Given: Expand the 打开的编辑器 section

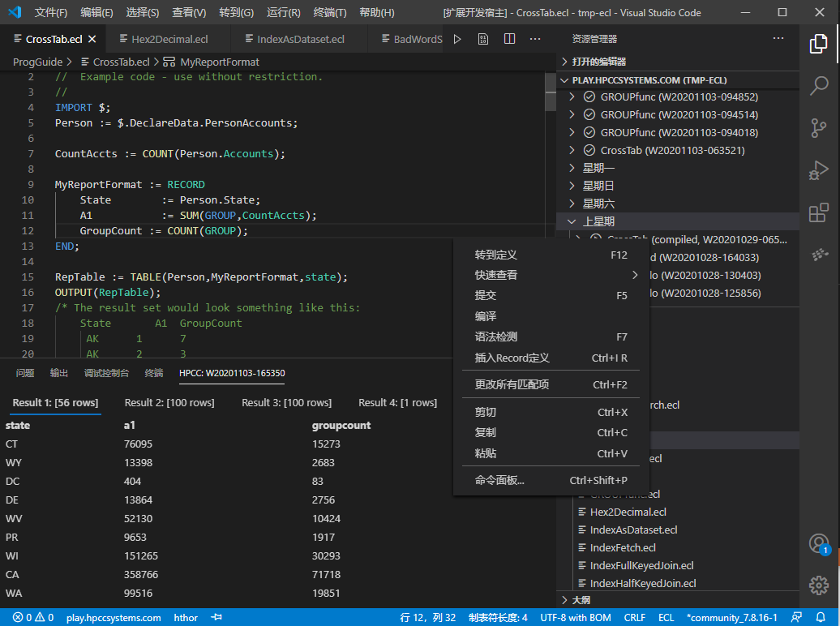Looking at the screenshot, I should (x=678, y=62).
